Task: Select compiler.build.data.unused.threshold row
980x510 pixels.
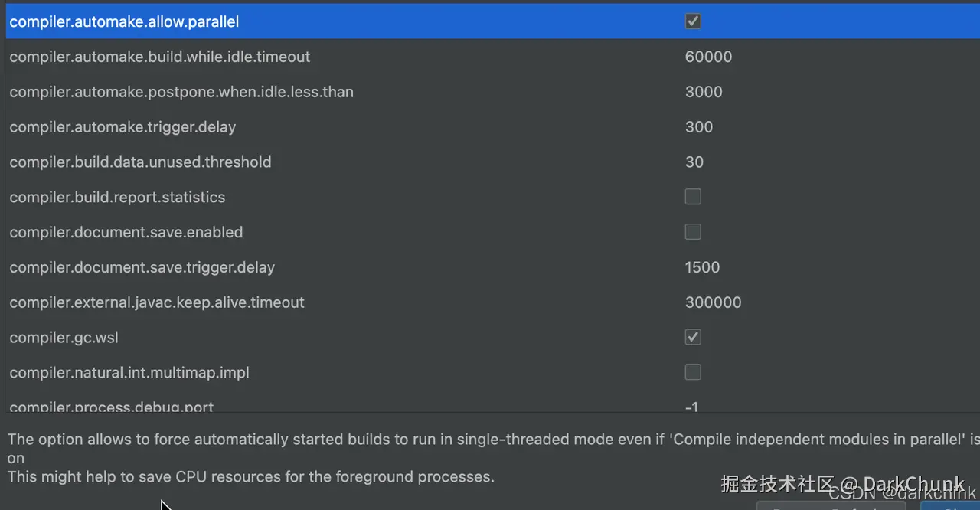Action: click(x=140, y=162)
